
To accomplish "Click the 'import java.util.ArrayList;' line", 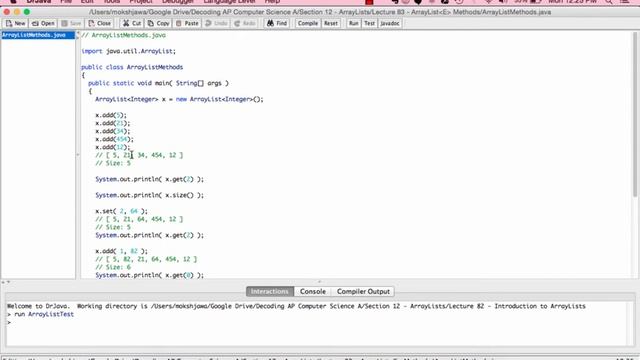I will 128,51.
